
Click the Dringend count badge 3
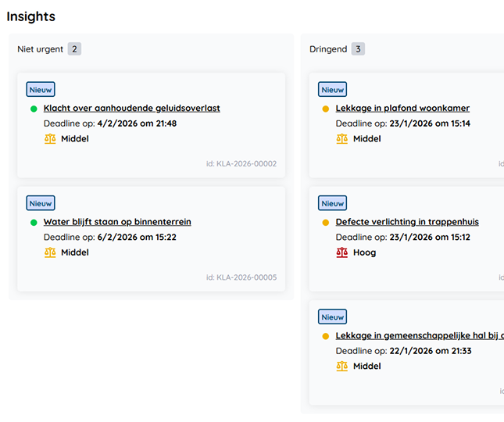[x=358, y=49]
